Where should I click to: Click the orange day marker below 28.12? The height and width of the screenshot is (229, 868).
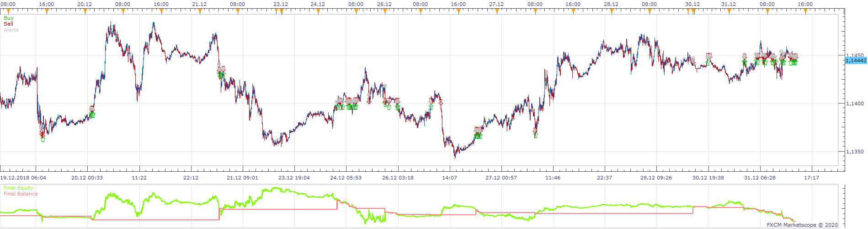point(612,11)
